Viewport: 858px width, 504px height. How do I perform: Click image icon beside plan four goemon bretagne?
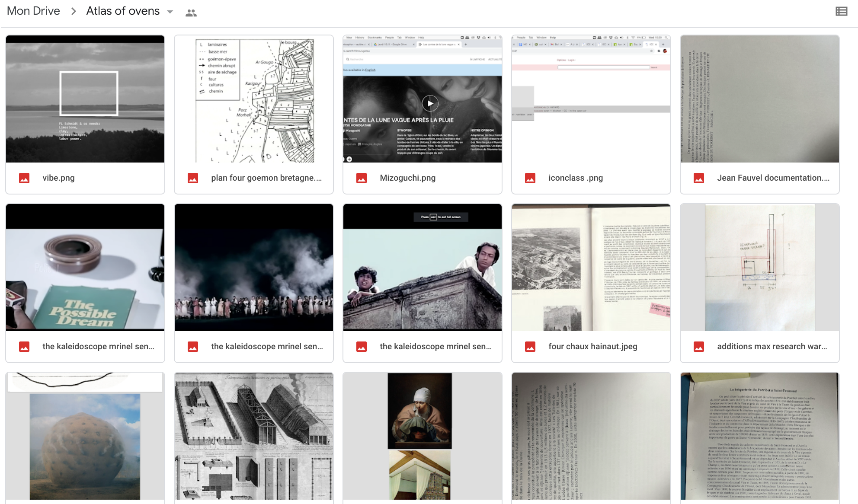pyautogui.click(x=193, y=178)
